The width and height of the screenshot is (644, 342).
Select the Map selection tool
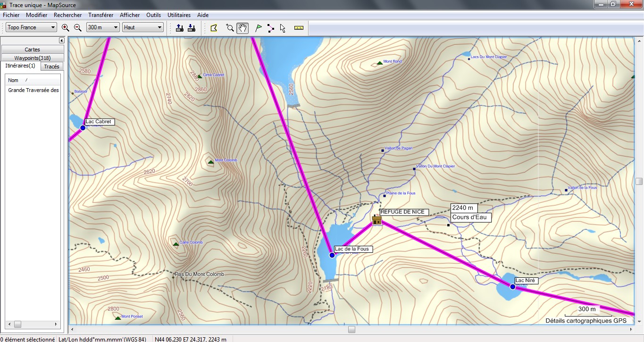coord(214,28)
